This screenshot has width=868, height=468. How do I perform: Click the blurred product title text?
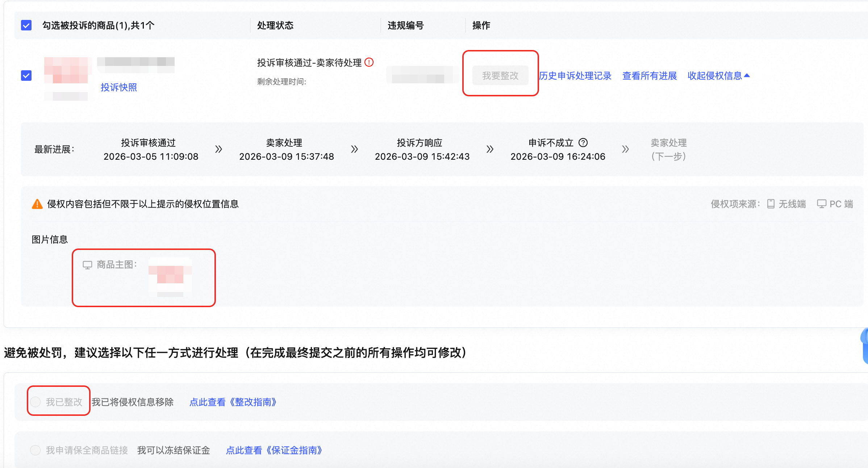pos(136,65)
